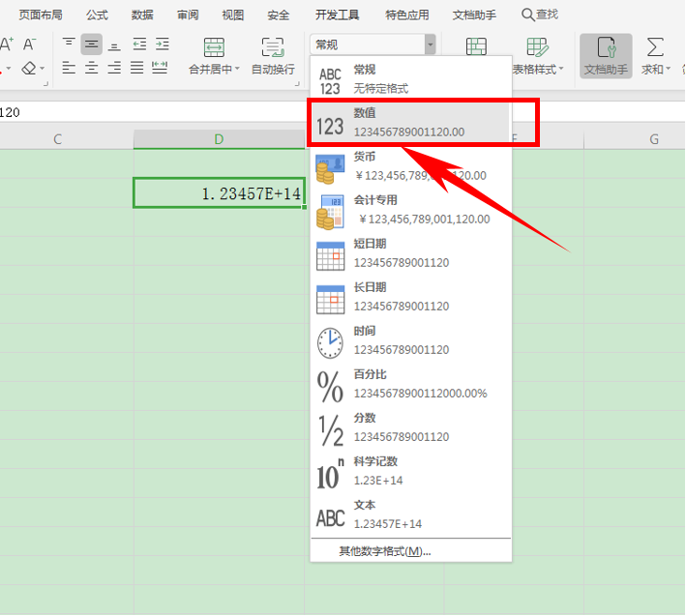Open eraser clear options dropdown arrow
Screen dimensions: 686x616
(x=42, y=69)
